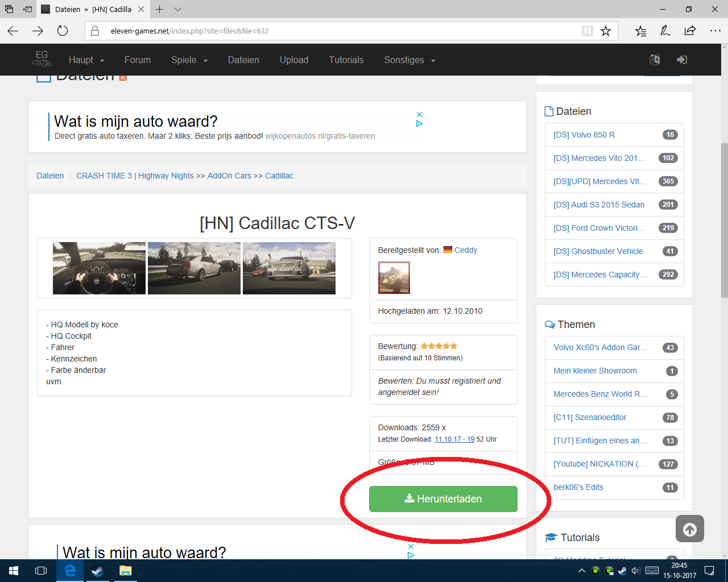
Task: Open CRASH TIME 3 | Highway Nights breadcrumb
Action: [135, 176]
